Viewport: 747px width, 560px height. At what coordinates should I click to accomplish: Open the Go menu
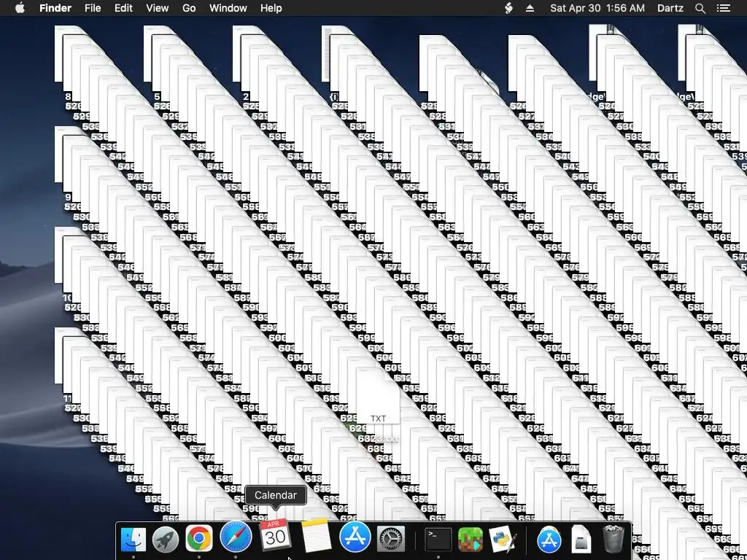pos(189,8)
